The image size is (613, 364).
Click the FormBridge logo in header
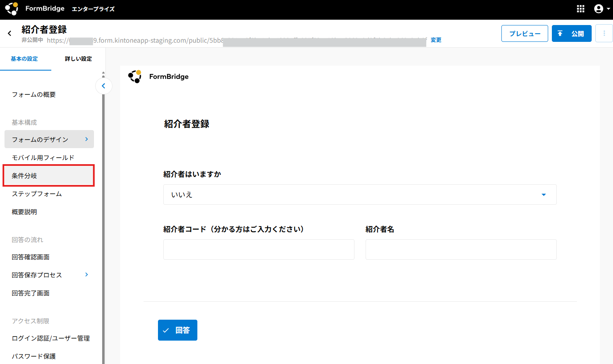coord(11,9)
